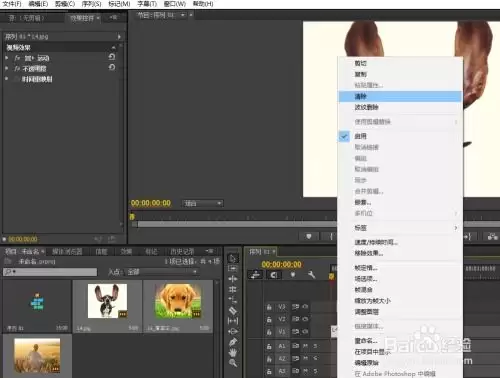The height and width of the screenshot is (378, 500).
Task: Select the Hand tool
Action: coord(233,352)
